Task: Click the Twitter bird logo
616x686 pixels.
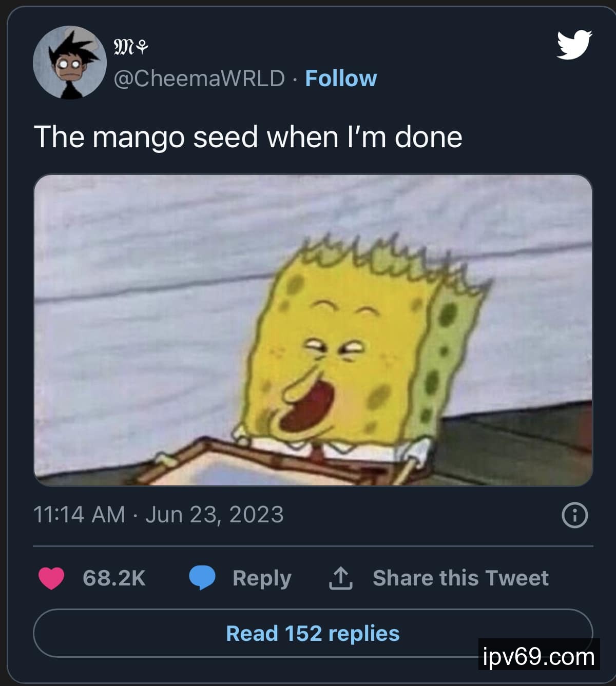Action: (574, 45)
